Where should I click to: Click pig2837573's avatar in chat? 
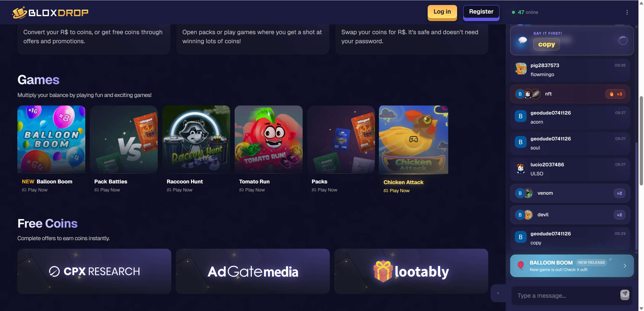point(520,69)
